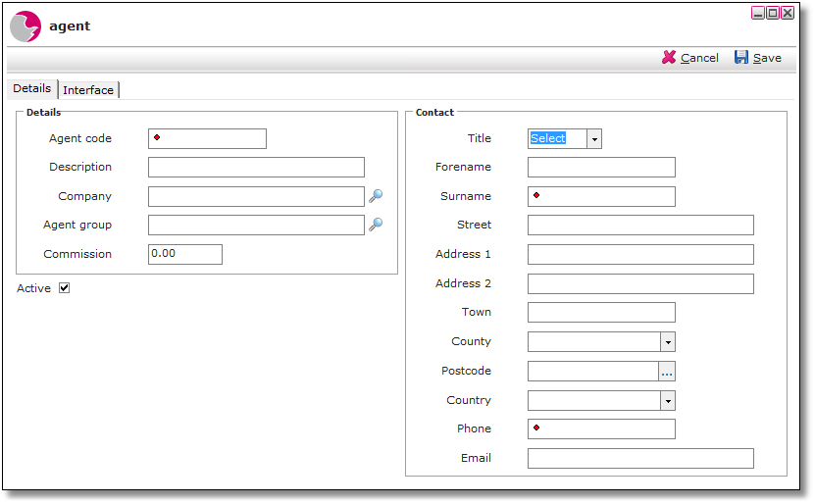The width and height of the screenshot is (814, 504).
Task: Open the Title dropdown arrow
Action: [594, 139]
